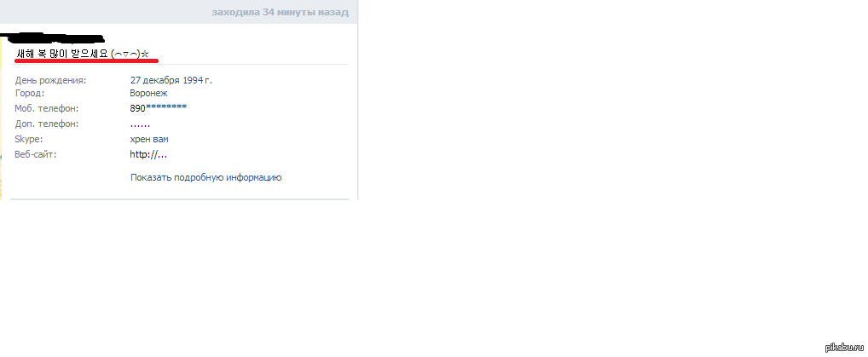
Task: Click the blacked-out profile name
Action: click(x=53, y=38)
